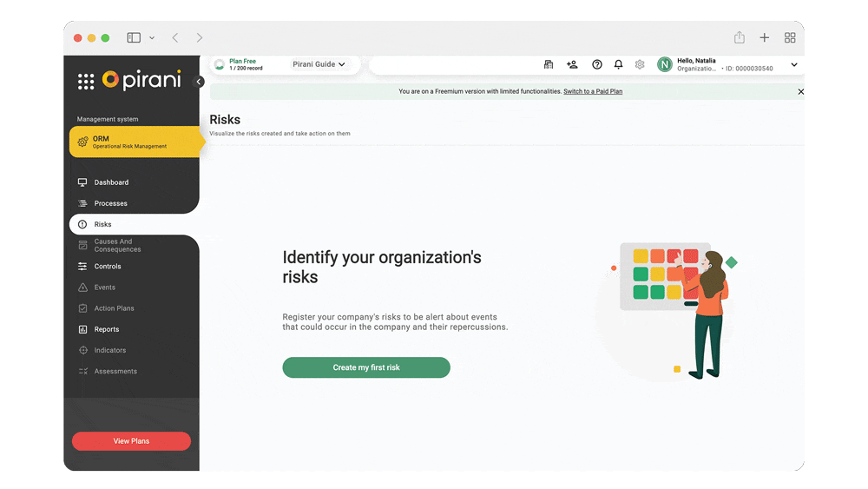Image resolution: width=868 pixels, height=489 pixels.
Task: Collapse the sidebar with the arrow toggle
Action: click(x=199, y=82)
